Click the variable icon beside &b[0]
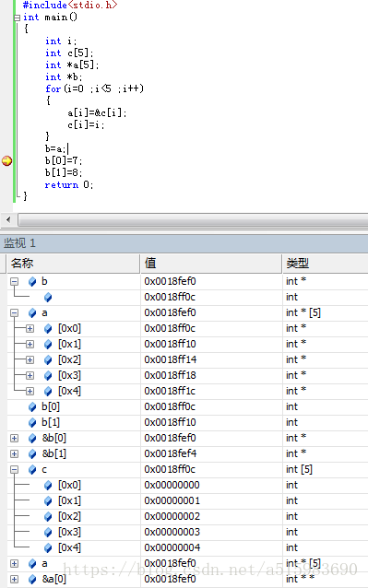Image resolution: width=368 pixels, height=588 pixels. click(32, 438)
